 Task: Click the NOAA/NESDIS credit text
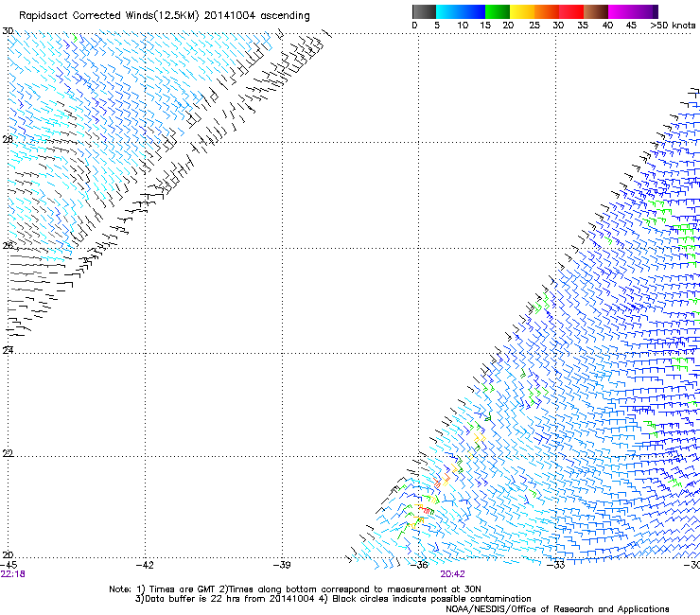click(x=557, y=609)
